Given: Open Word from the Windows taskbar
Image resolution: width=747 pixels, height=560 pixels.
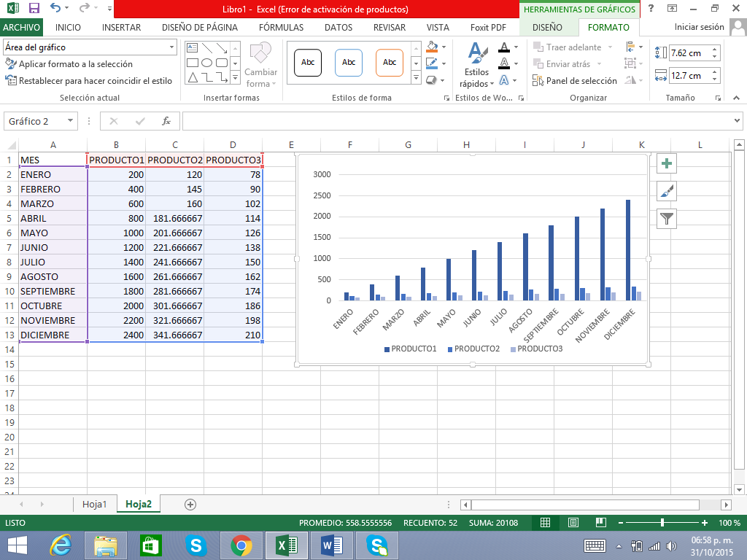Looking at the screenshot, I should click(x=331, y=545).
